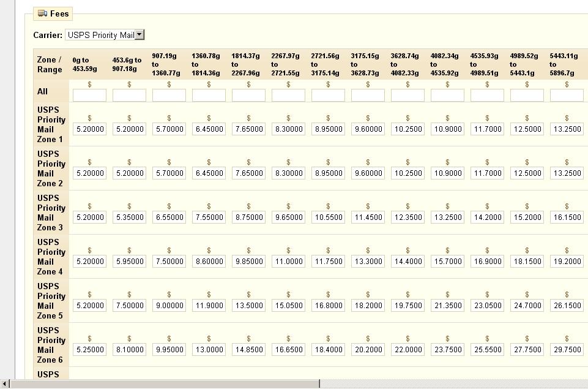Image resolution: width=588 pixels, height=389 pixels.
Task: Click the Zone 4 fee field showing 5.95000
Action: 129,262
